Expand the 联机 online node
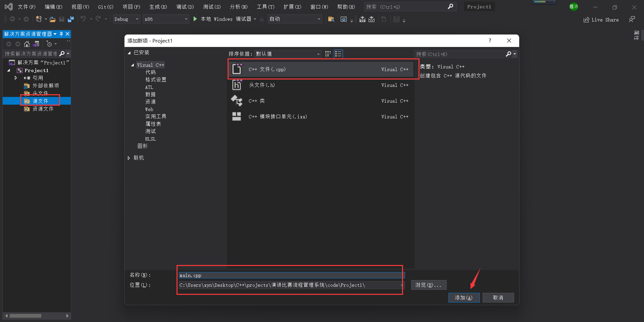644x322 pixels. coord(129,158)
